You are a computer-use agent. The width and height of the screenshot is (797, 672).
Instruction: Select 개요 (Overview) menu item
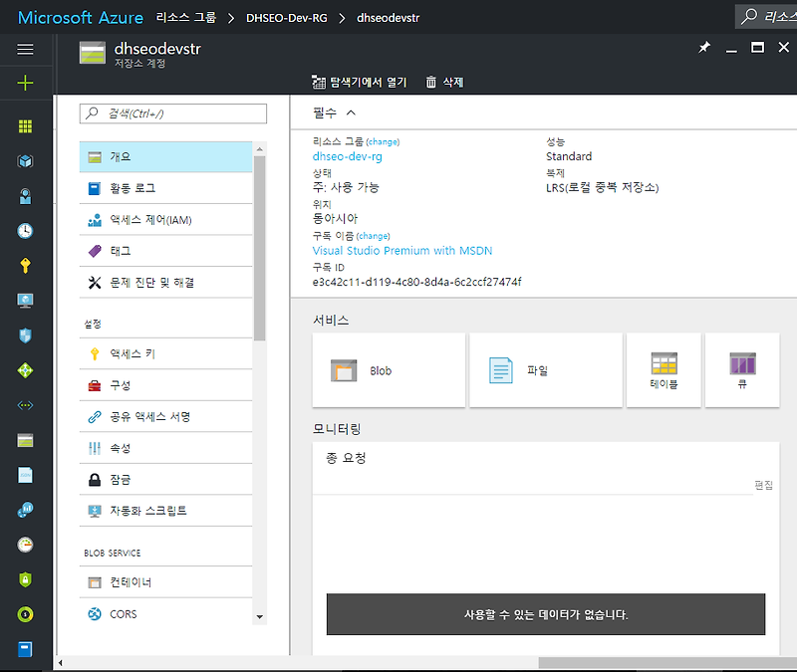165,157
